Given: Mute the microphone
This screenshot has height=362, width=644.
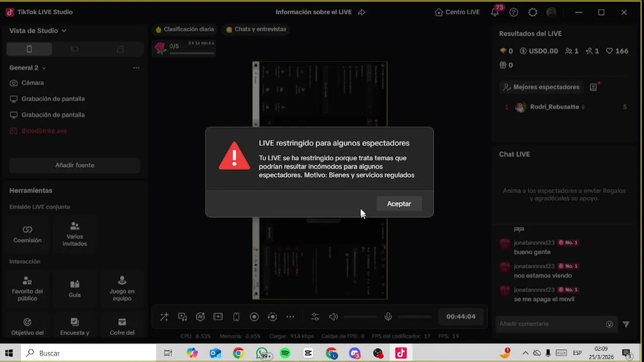Looking at the screenshot, I should point(388,317).
